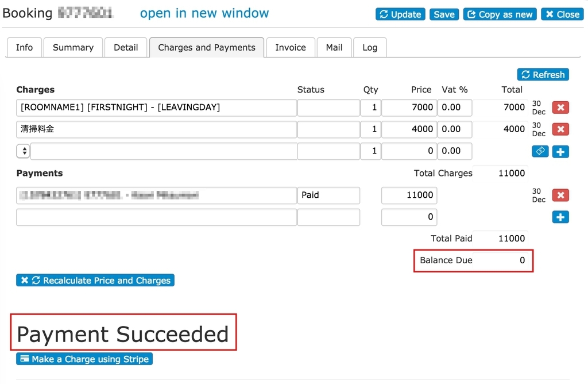This screenshot has width=588, height=384.
Task: Edit the 11000 payment amount field
Action: coord(409,195)
